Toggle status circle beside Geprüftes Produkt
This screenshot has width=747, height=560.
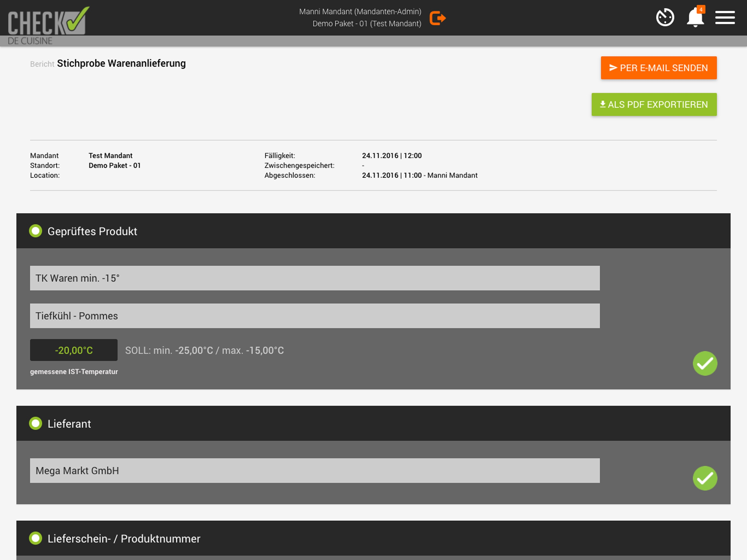(x=36, y=231)
